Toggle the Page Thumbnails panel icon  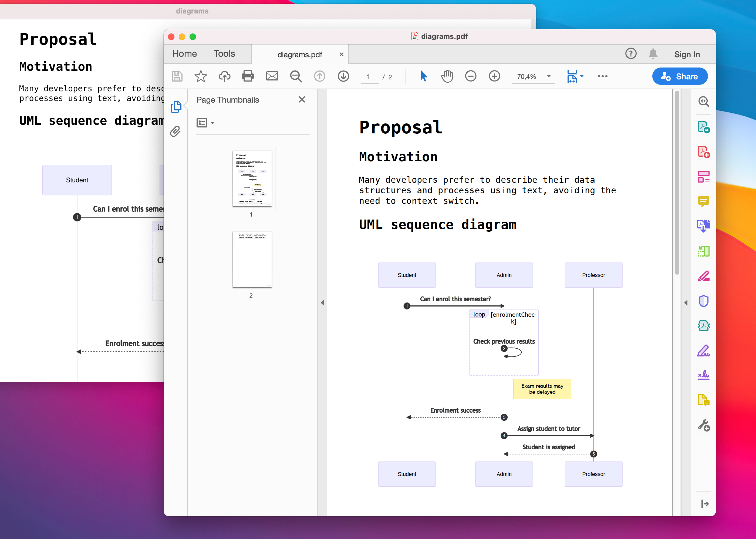176,107
